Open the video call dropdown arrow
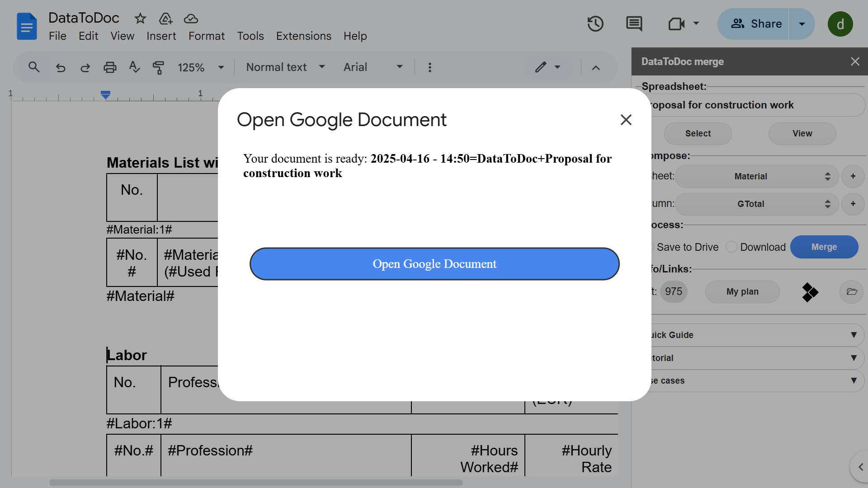The height and width of the screenshot is (488, 868). point(696,23)
